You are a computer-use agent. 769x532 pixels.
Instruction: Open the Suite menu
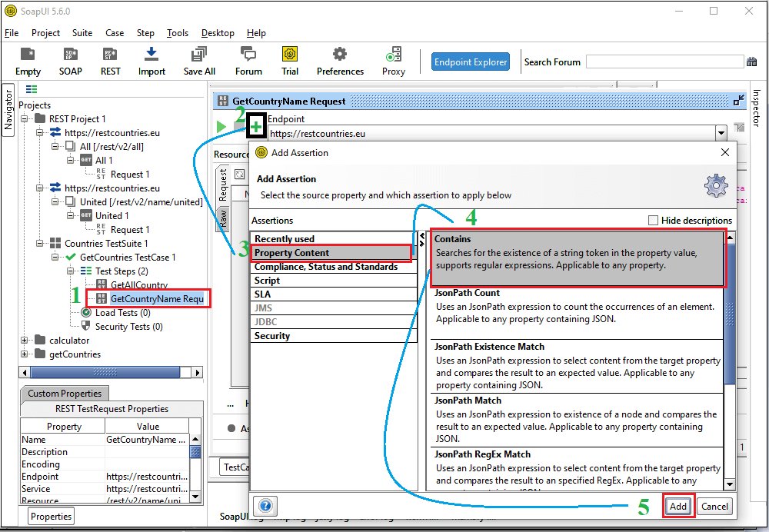[82, 33]
